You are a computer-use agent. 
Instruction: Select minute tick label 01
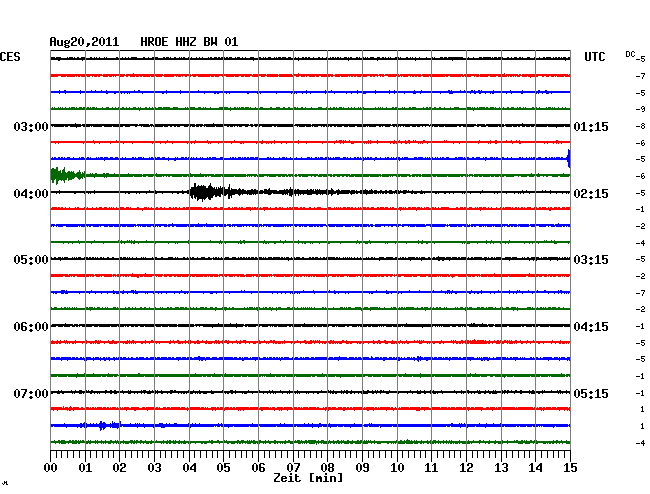point(85,468)
